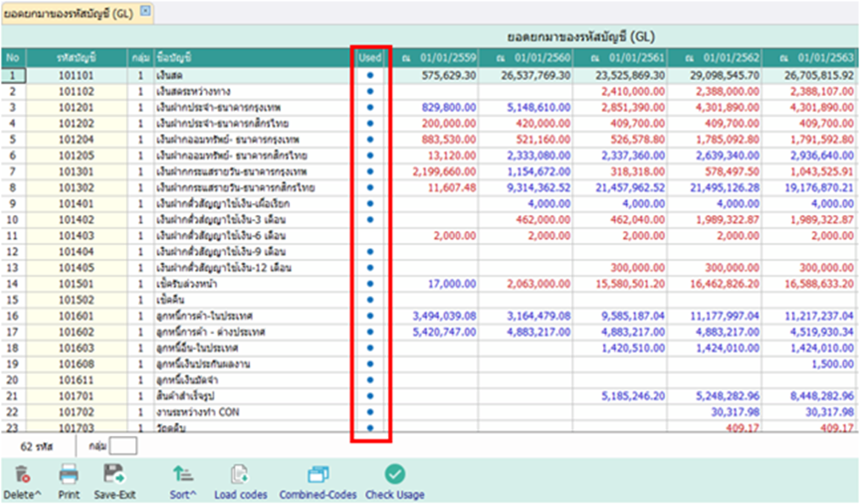This screenshot has width=860, height=504.
Task: Click the 62 รหัส count label
Action: (x=37, y=447)
